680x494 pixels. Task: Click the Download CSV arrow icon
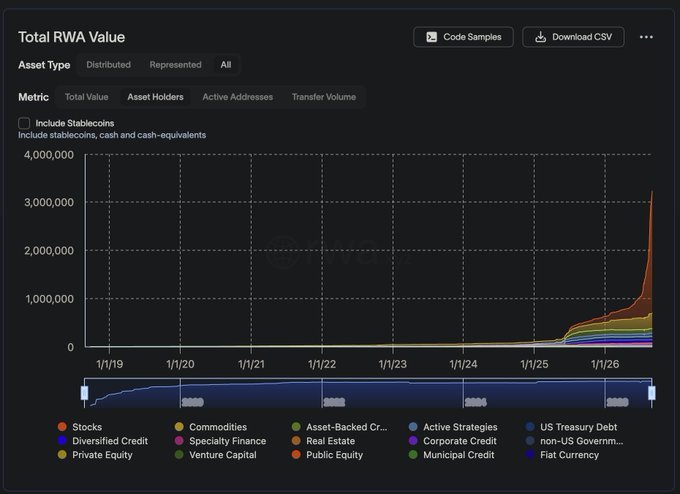[540, 37]
